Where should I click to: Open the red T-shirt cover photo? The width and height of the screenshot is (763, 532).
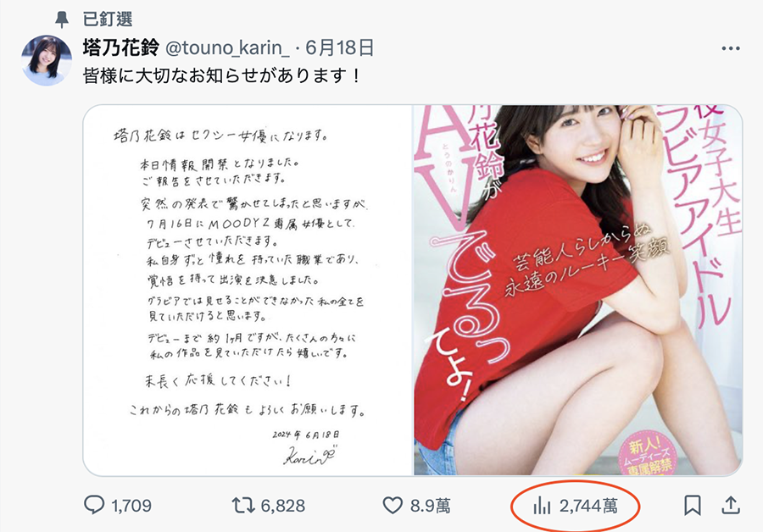[x=578, y=291]
